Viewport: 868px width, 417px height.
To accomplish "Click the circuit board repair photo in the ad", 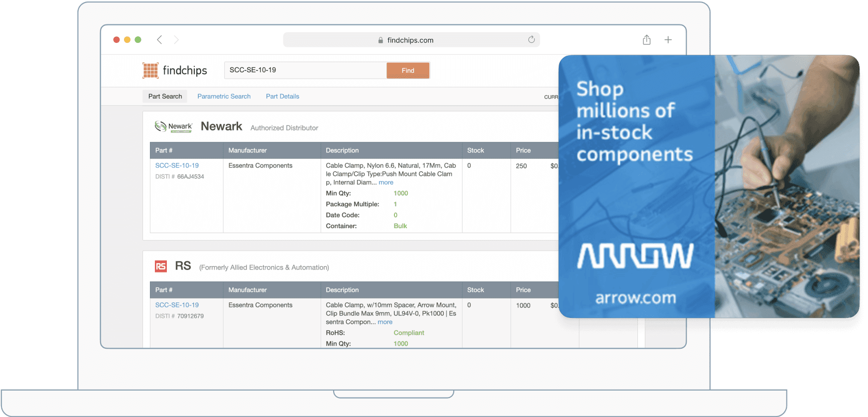I will (787, 186).
